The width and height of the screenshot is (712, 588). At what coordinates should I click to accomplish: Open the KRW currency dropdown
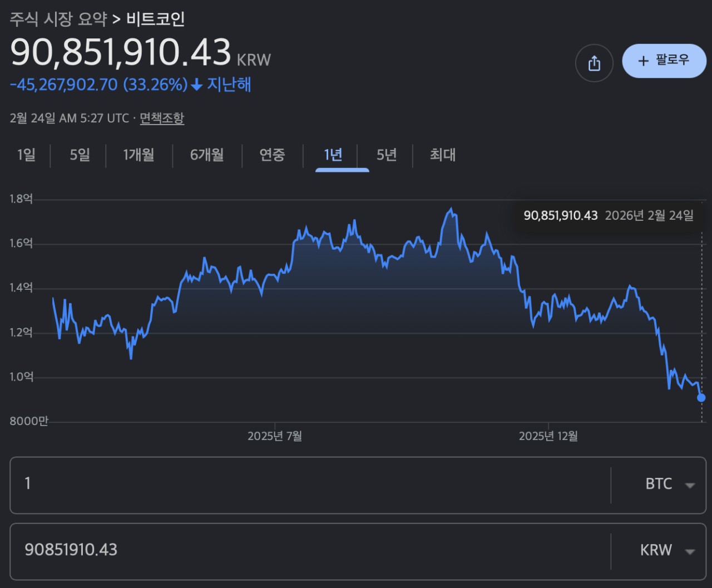667,550
